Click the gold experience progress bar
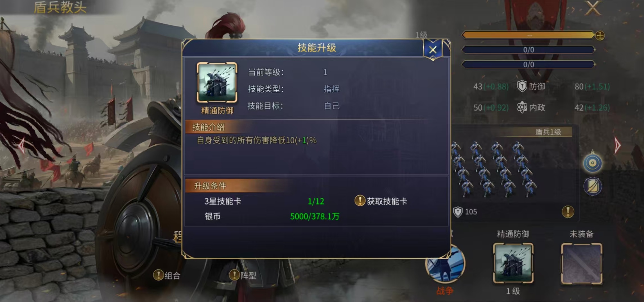 coord(528,35)
